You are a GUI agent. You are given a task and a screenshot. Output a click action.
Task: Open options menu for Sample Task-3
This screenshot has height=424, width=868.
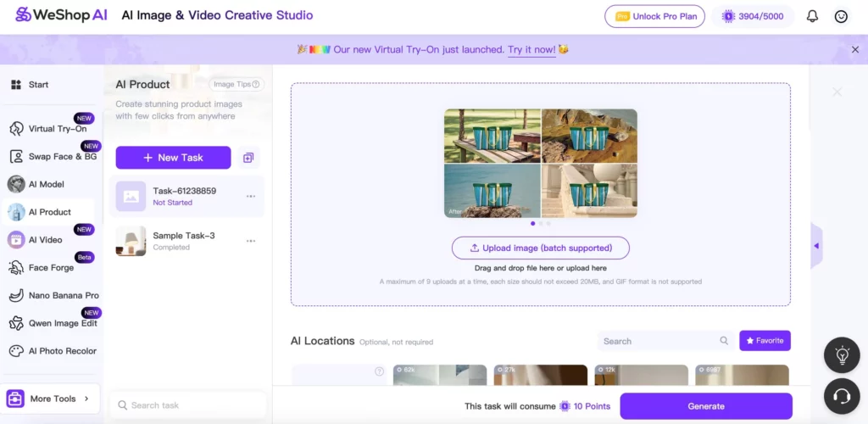(x=251, y=241)
